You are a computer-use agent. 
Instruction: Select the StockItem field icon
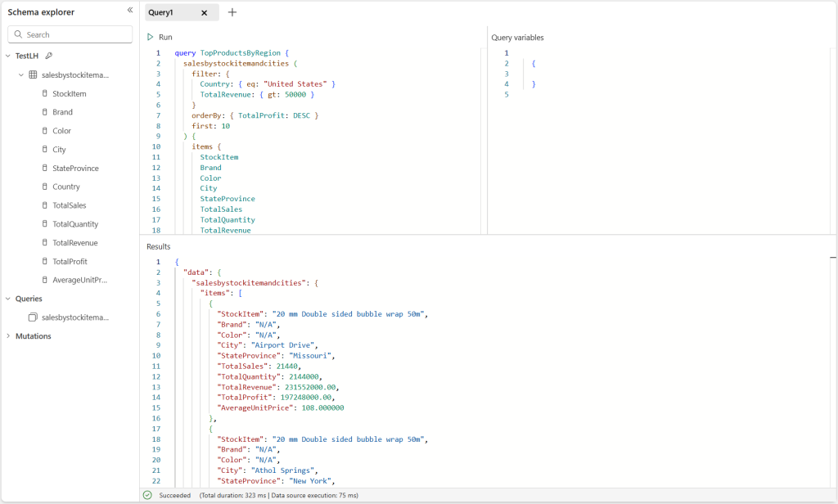[47, 93]
